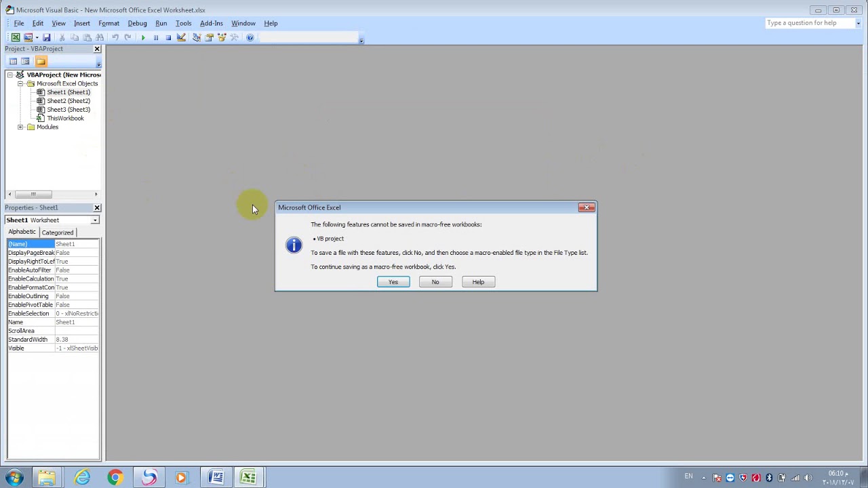Switch to the Categorized properties tab
Image resolution: width=868 pixels, height=488 pixels.
click(58, 232)
